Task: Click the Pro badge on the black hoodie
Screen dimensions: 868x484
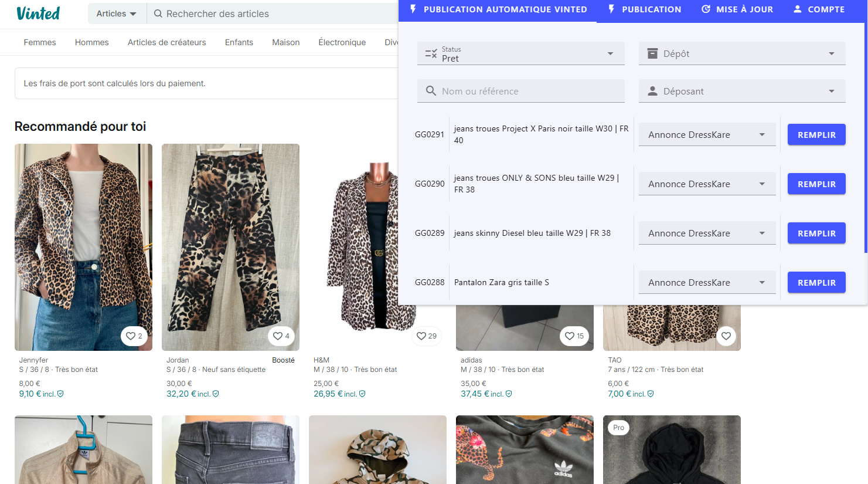Action: point(618,428)
